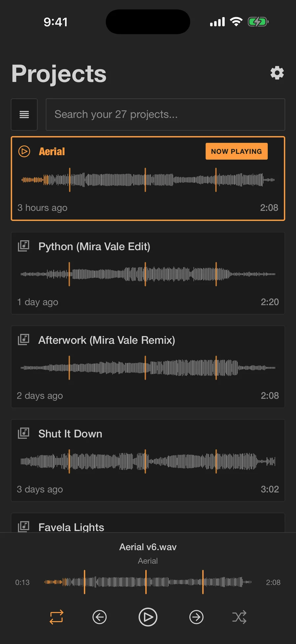
Task: Click the Shut It Down waveform
Action: pos(148,461)
